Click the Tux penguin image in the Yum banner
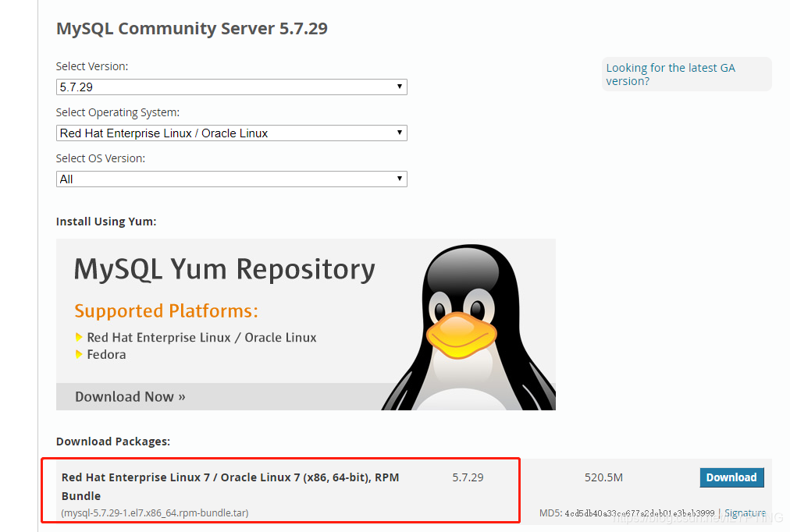This screenshot has height=532, width=790. 468,327
